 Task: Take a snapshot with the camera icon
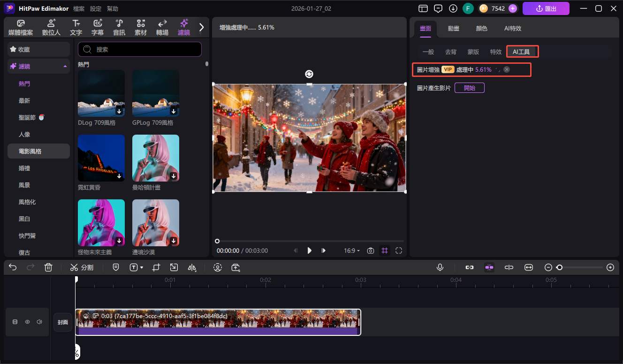pos(371,251)
